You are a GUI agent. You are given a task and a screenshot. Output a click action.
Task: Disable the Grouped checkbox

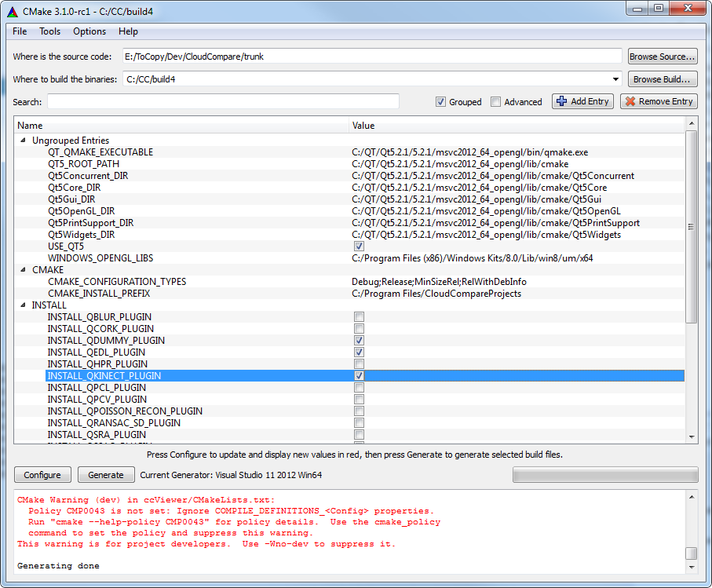440,101
